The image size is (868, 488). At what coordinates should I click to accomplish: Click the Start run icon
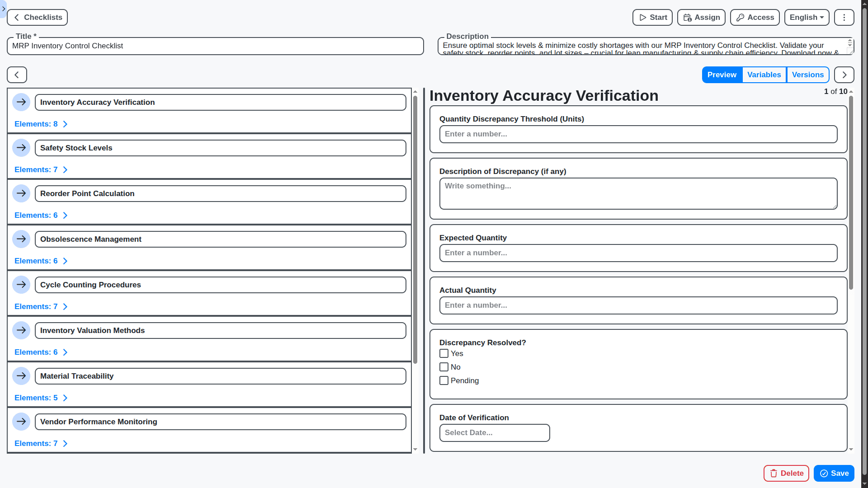point(643,17)
